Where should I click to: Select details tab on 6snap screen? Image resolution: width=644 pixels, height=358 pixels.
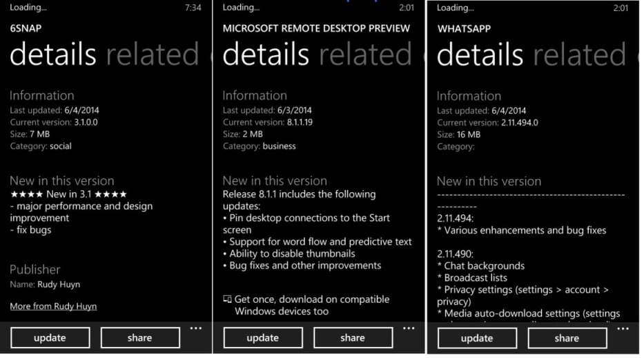(x=53, y=55)
